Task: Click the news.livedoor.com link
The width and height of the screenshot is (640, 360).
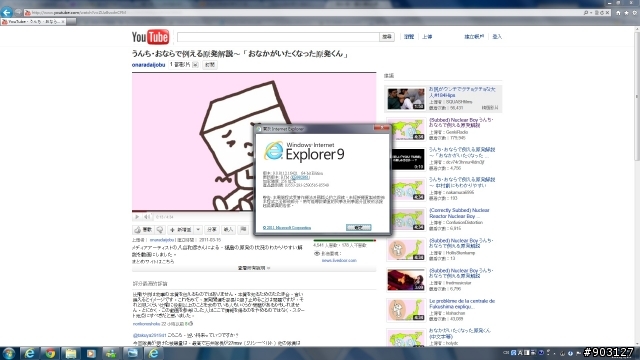Action: (339, 260)
